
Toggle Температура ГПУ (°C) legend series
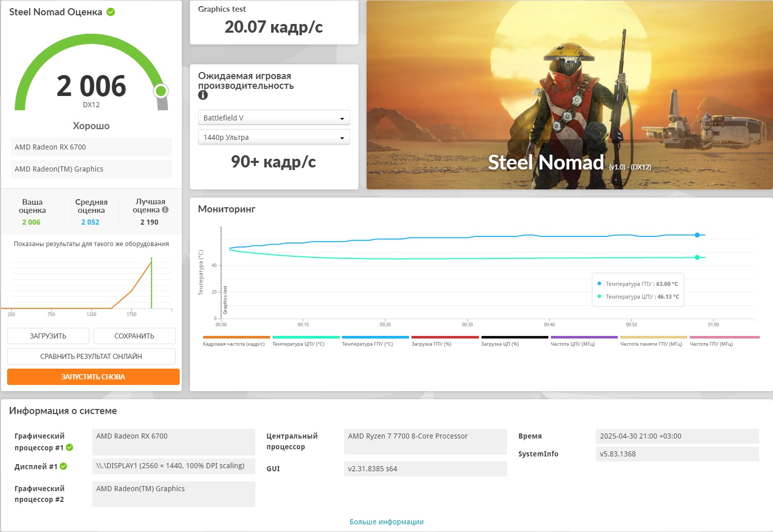[x=375, y=341]
